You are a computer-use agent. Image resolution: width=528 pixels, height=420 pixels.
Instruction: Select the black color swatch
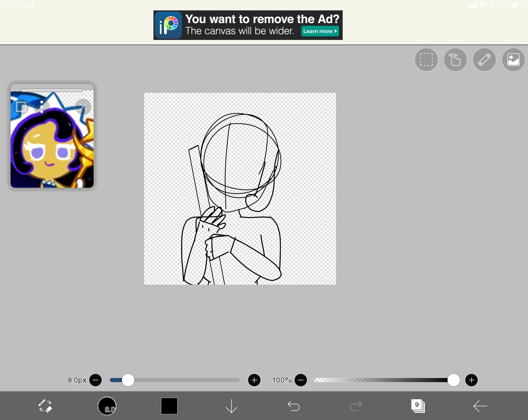(x=169, y=406)
